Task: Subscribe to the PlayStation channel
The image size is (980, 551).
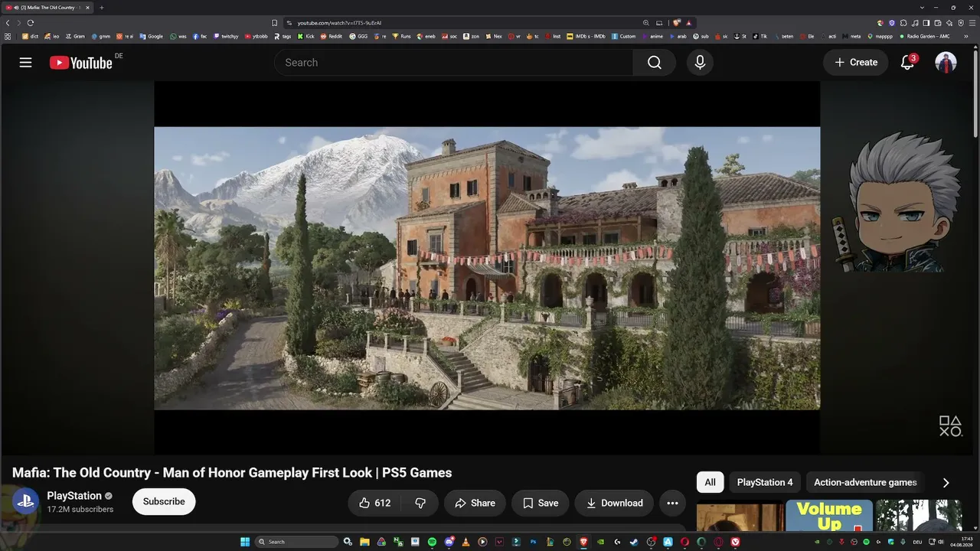Action: [164, 502]
